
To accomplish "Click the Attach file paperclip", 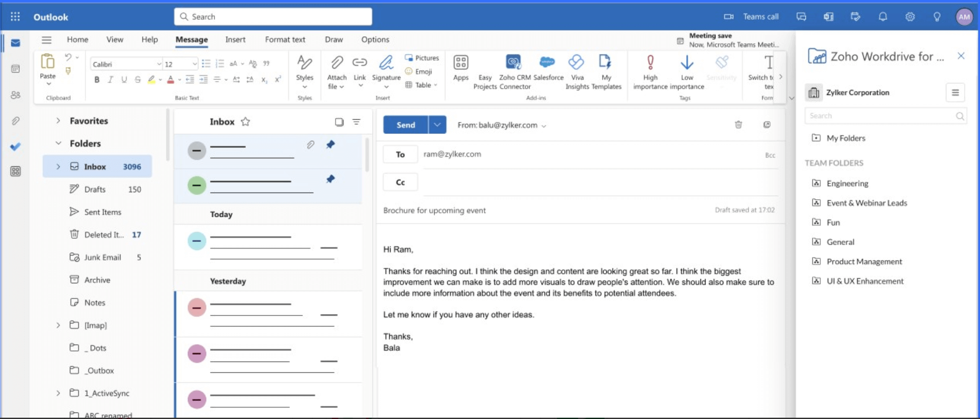I will [337, 63].
